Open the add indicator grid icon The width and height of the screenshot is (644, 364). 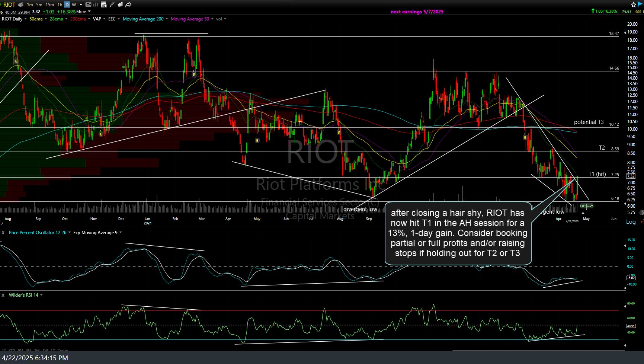104,4
